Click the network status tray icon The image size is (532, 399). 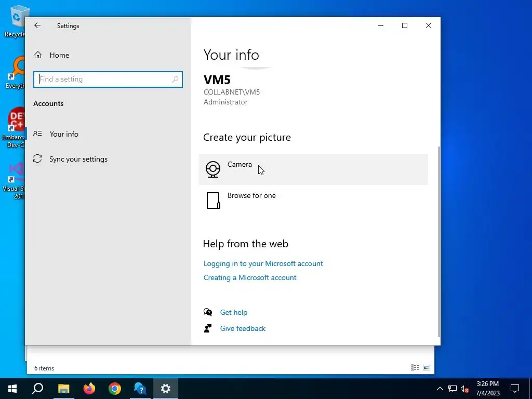(x=453, y=389)
